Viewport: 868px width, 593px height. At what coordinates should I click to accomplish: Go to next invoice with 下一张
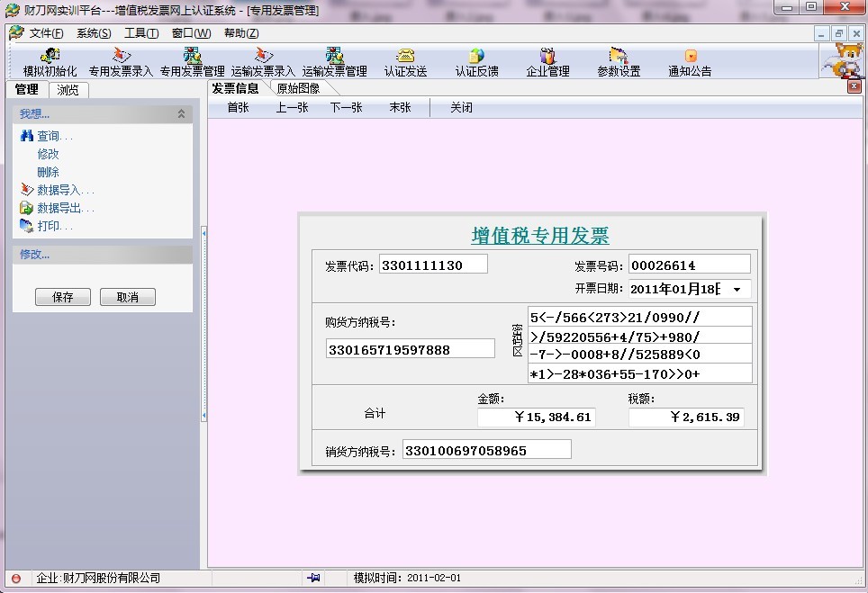346,108
